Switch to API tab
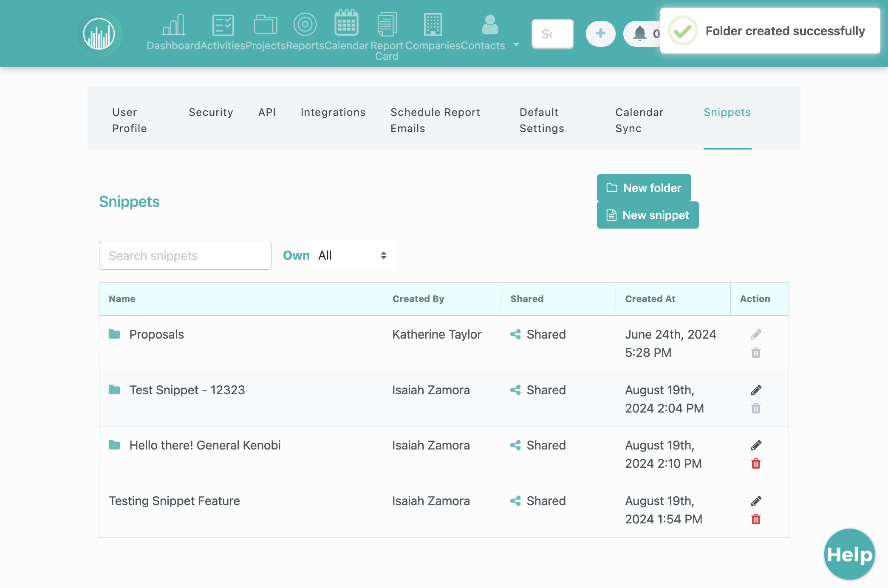The image size is (888, 588). click(x=267, y=112)
